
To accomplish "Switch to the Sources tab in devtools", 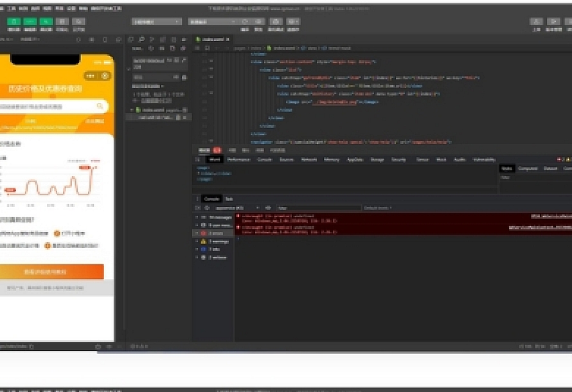I will pos(286,159).
